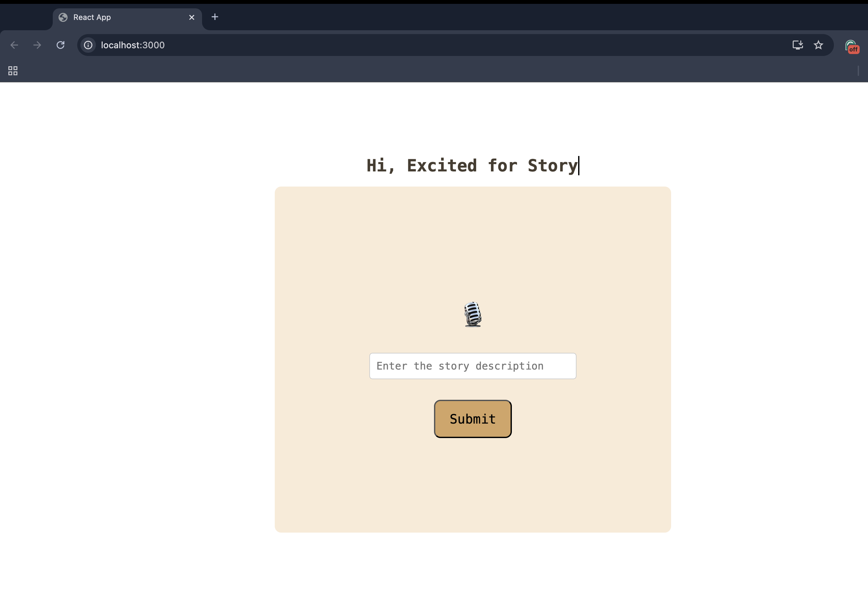Screen dimensions: 868x595
Task: Go back to the previous page
Action: pyautogui.click(x=14, y=45)
